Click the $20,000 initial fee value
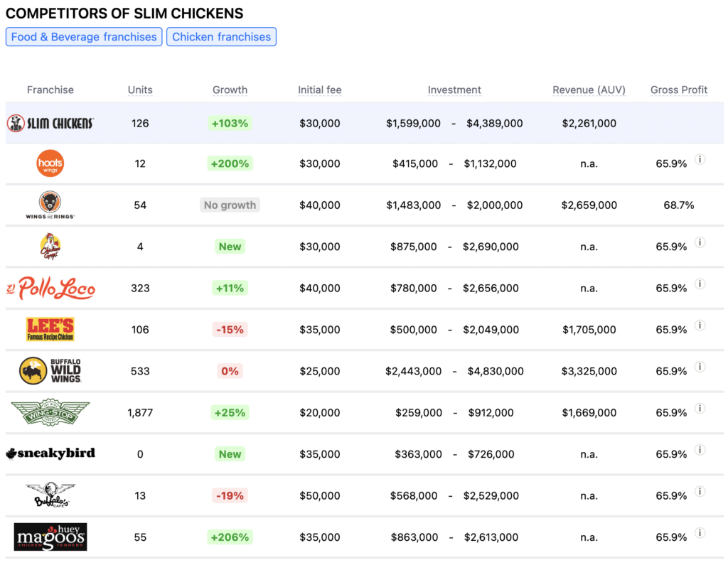The image size is (728, 570). coord(319,413)
